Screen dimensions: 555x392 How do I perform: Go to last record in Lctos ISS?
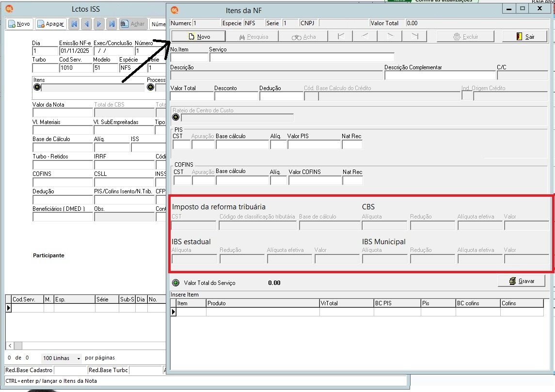pyautogui.click(x=112, y=24)
